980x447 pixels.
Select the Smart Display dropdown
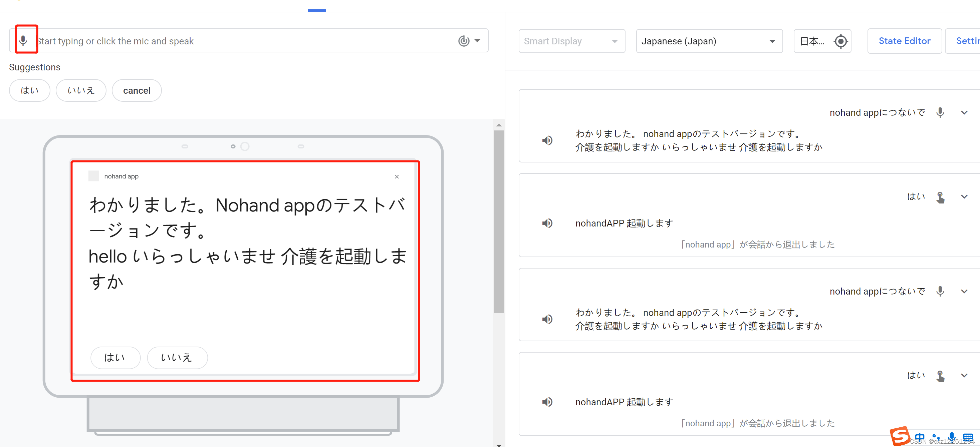570,41
